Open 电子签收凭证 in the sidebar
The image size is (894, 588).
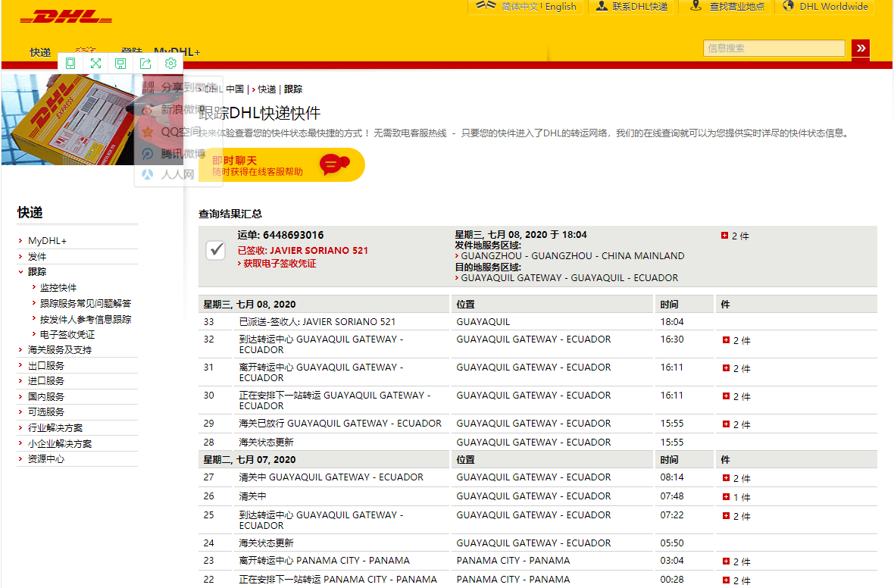pos(67,334)
